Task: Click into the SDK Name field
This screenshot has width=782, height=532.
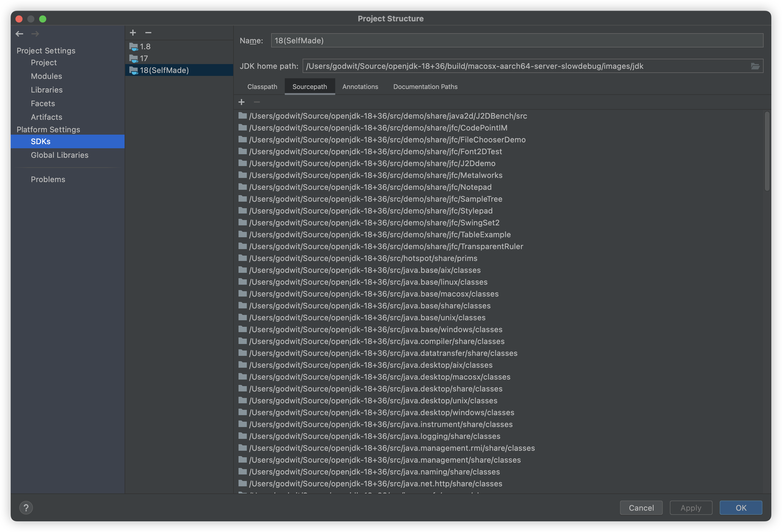Action: 516,41
